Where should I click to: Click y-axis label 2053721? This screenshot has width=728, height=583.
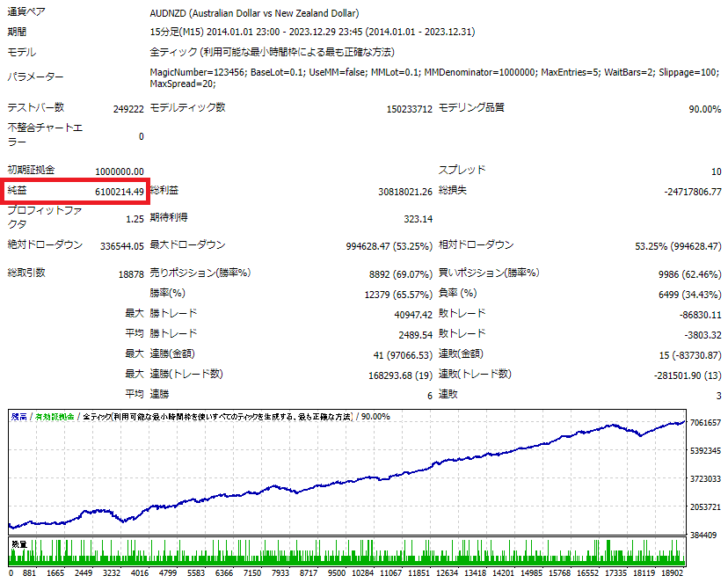tap(705, 506)
